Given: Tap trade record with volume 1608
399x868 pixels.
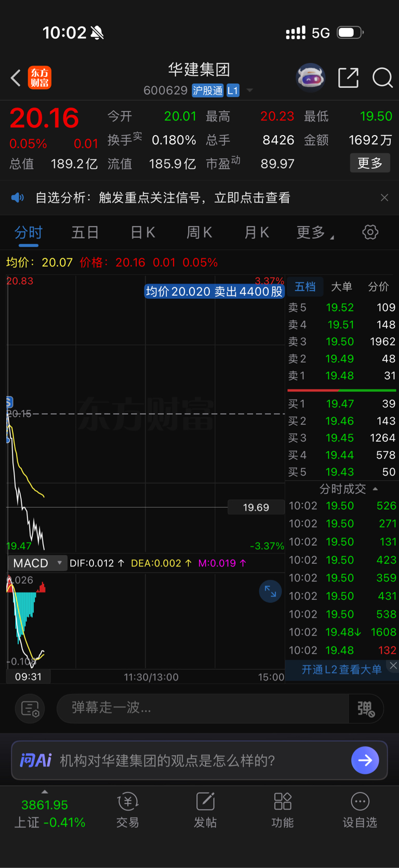Looking at the screenshot, I should 342,632.
